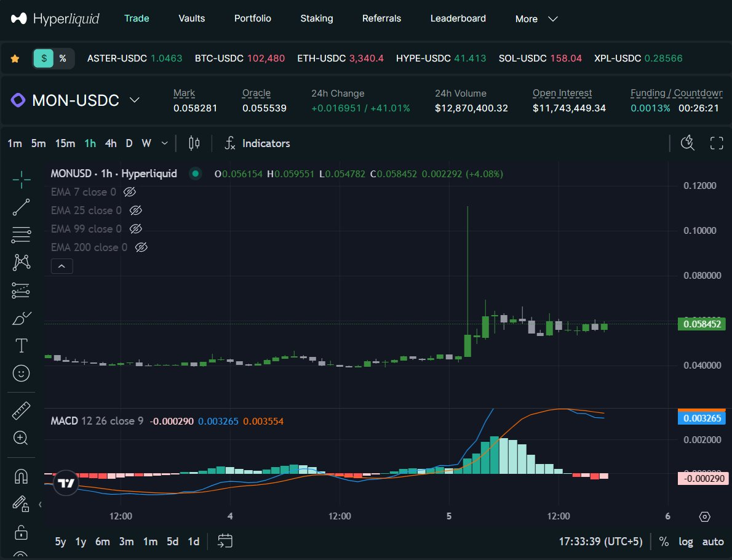Activate the zoom-in tool
Viewport: 732px width, 560px height.
tap(20, 438)
